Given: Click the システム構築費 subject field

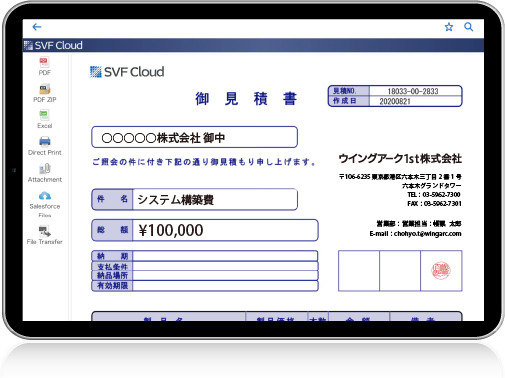Looking at the screenshot, I should coord(215,199).
